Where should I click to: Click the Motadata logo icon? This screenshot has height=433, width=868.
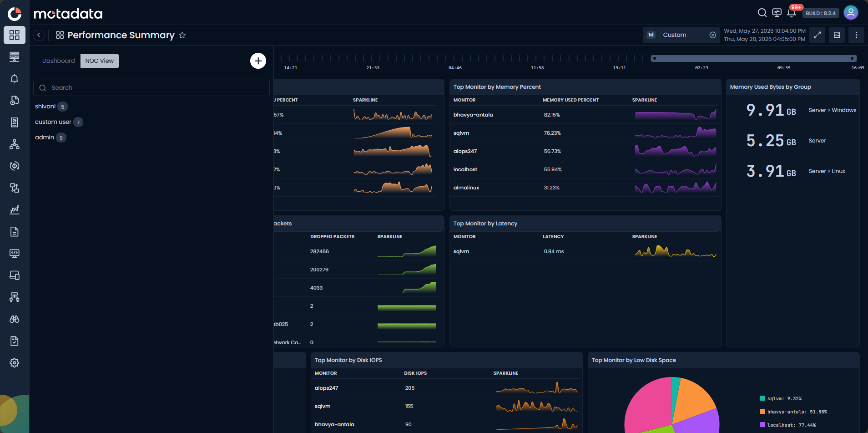(x=15, y=14)
